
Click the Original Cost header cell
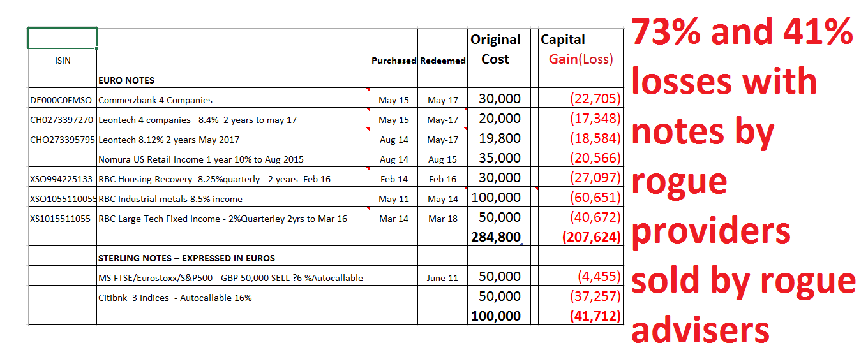(495, 49)
